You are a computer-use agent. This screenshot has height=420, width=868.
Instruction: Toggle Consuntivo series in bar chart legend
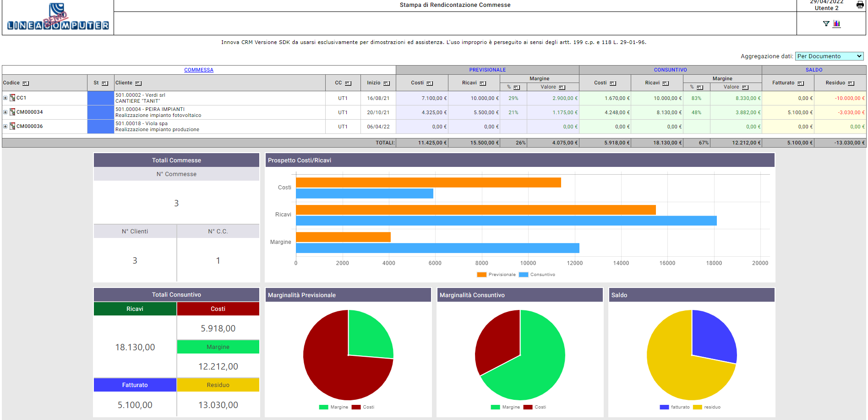click(537, 275)
